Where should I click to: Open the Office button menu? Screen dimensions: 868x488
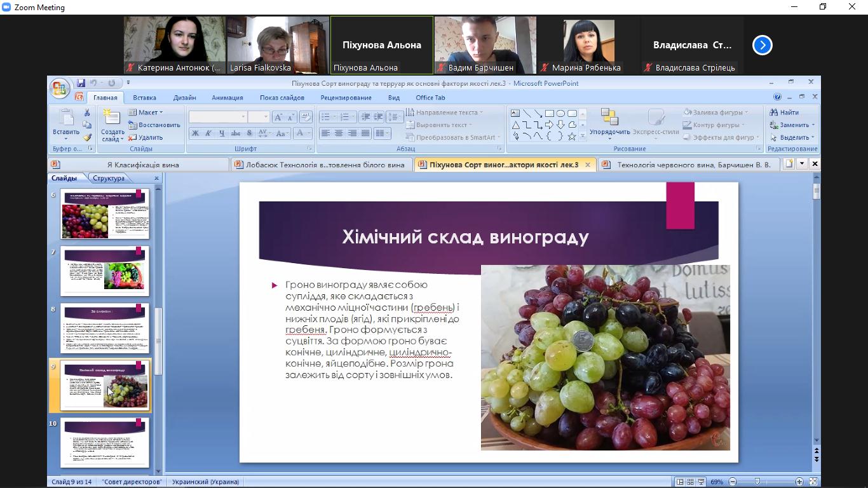coord(60,88)
